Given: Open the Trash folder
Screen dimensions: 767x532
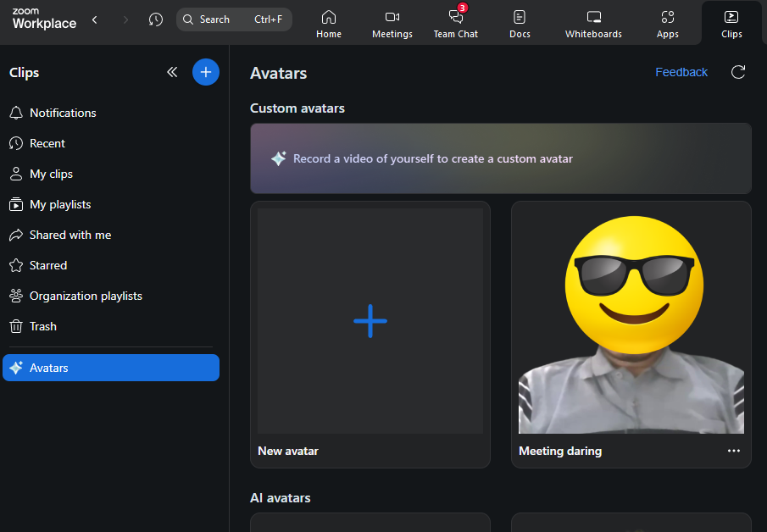Looking at the screenshot, I should click(x=43, y=326).
